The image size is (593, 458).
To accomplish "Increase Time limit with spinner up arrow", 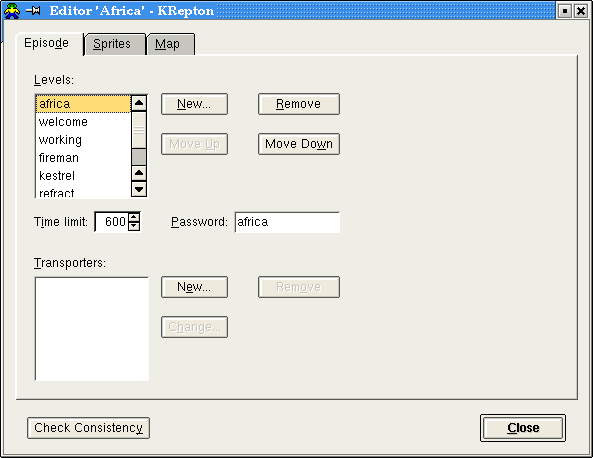I will [134, 217].
